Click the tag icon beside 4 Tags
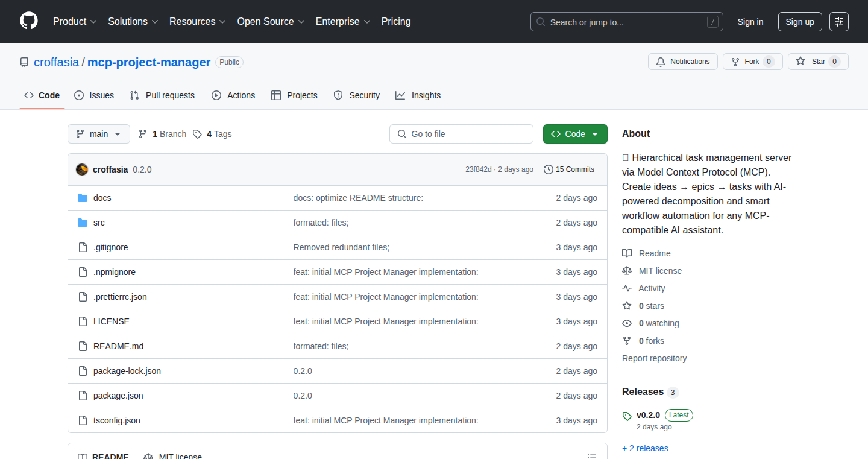Viewport: 868px width, 459px height. (197, 134)
